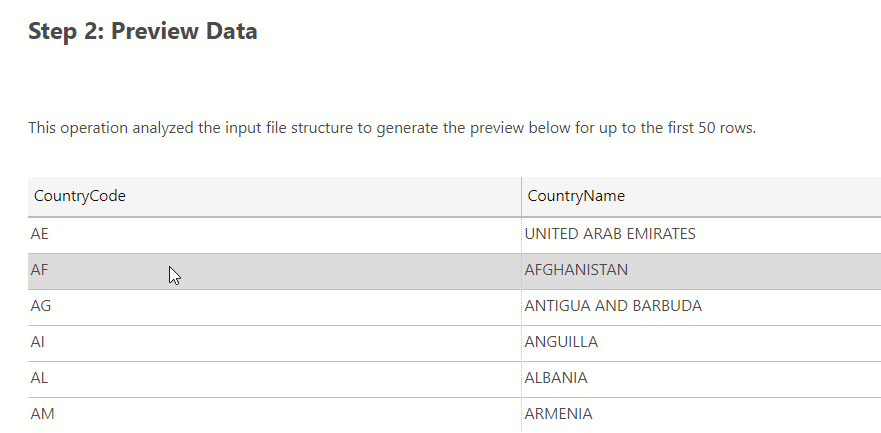Select the AG country code cell
881x433 pixels.
click(41, 306)
